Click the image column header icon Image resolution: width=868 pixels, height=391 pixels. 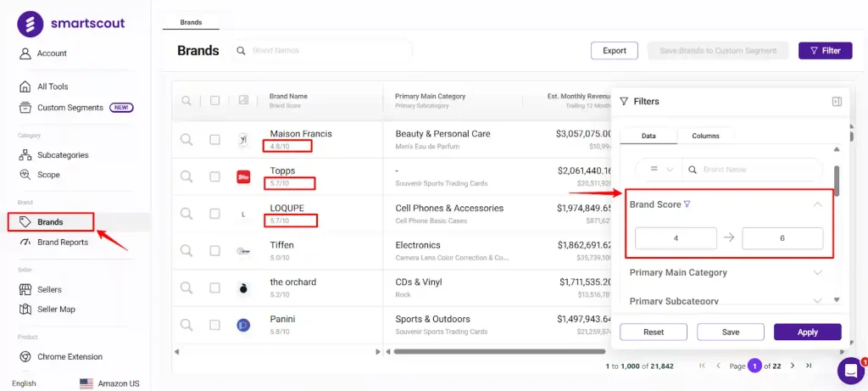243,100
